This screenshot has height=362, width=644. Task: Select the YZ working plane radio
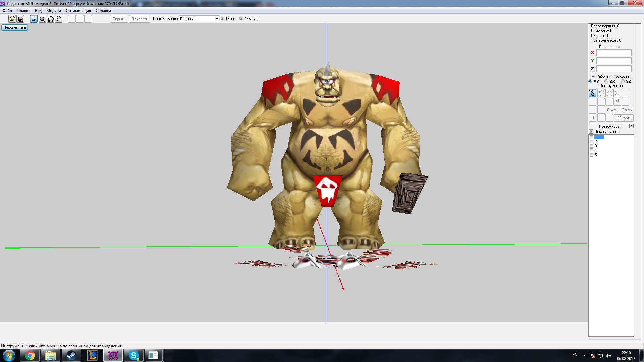click(x=623, y=81)
